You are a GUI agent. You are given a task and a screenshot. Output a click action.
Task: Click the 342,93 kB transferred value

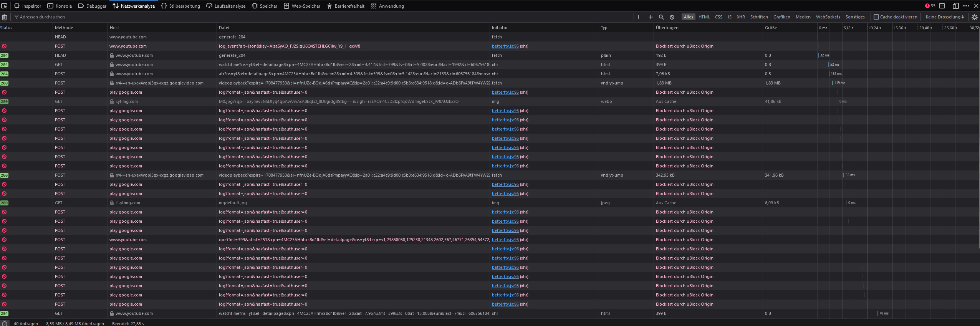(665, 175)
